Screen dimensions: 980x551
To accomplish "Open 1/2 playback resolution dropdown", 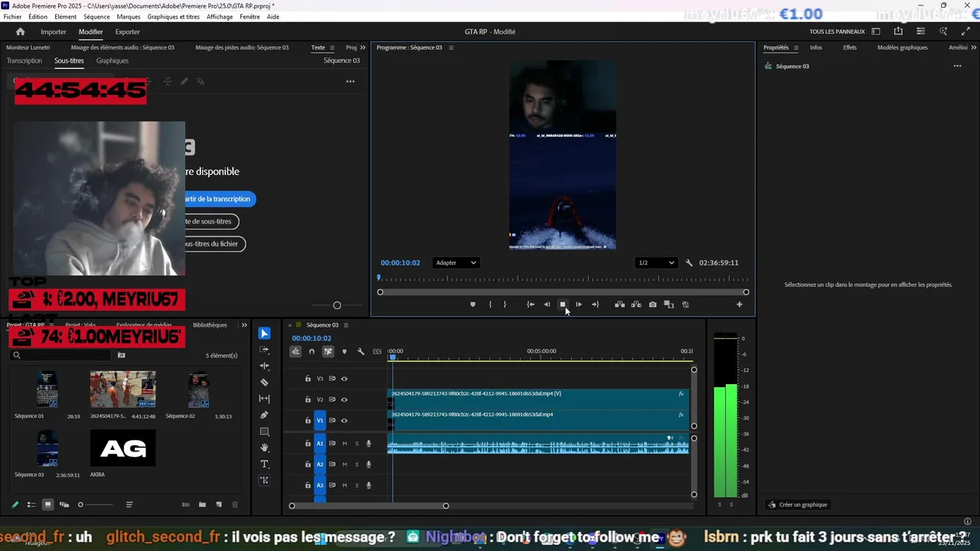I will point(656,262).
